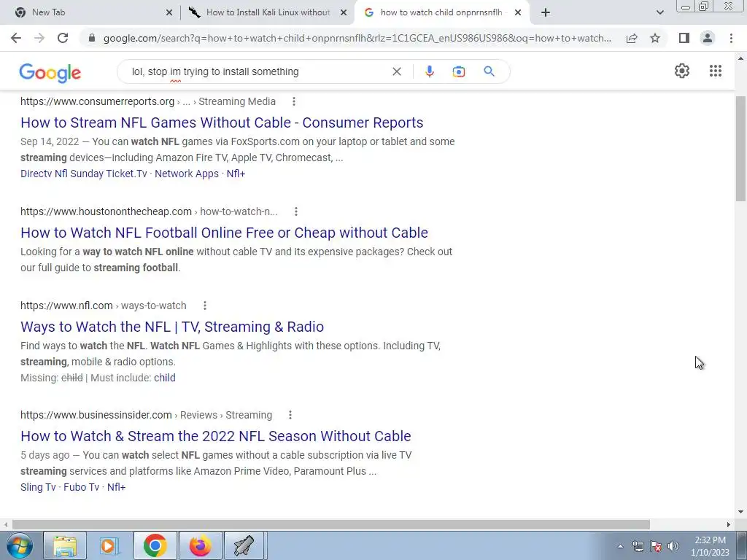Click Must include child link

pos(165,378)
